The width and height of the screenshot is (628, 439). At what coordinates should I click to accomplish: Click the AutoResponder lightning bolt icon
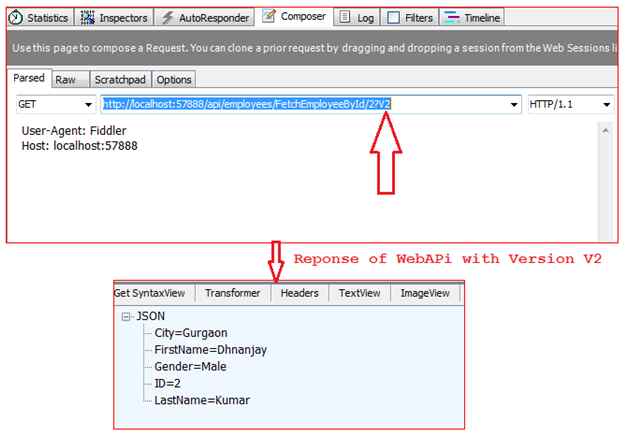point(167,18)
